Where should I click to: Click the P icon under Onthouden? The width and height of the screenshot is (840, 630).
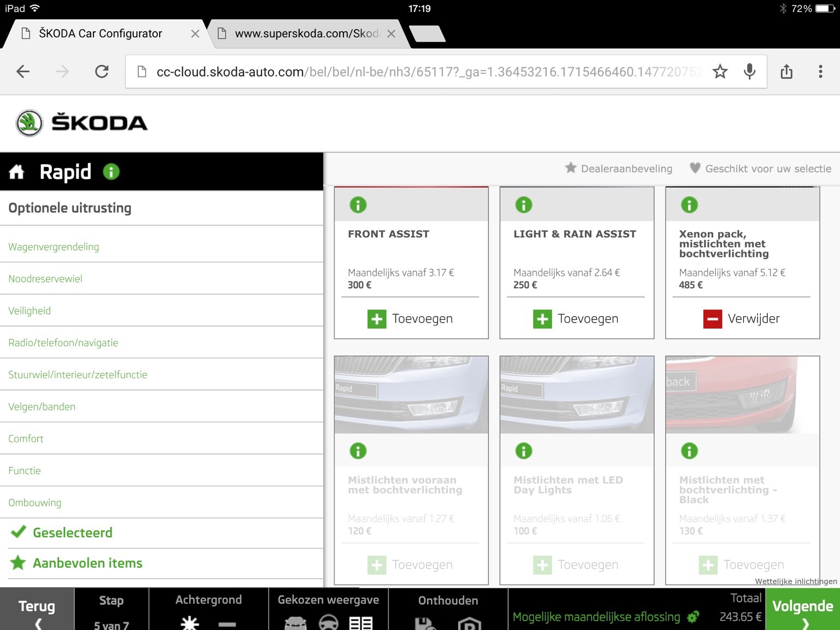click(469, 623)
